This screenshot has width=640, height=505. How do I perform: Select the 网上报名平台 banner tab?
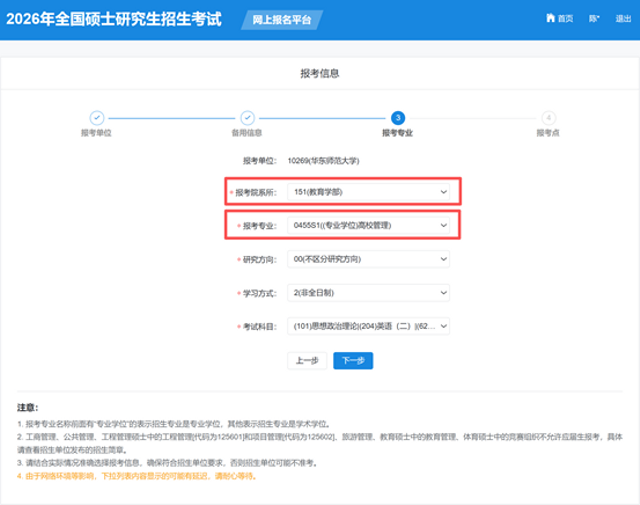coord(282,20)
